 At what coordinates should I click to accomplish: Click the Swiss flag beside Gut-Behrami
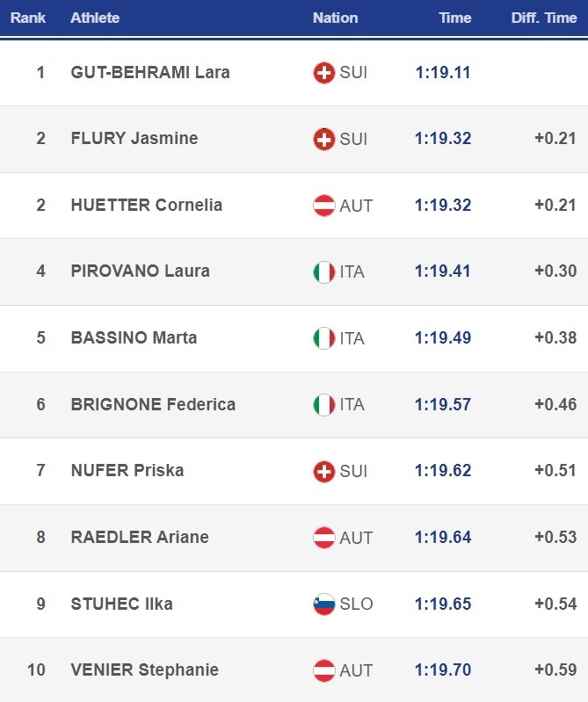click(x=324, y=72)
